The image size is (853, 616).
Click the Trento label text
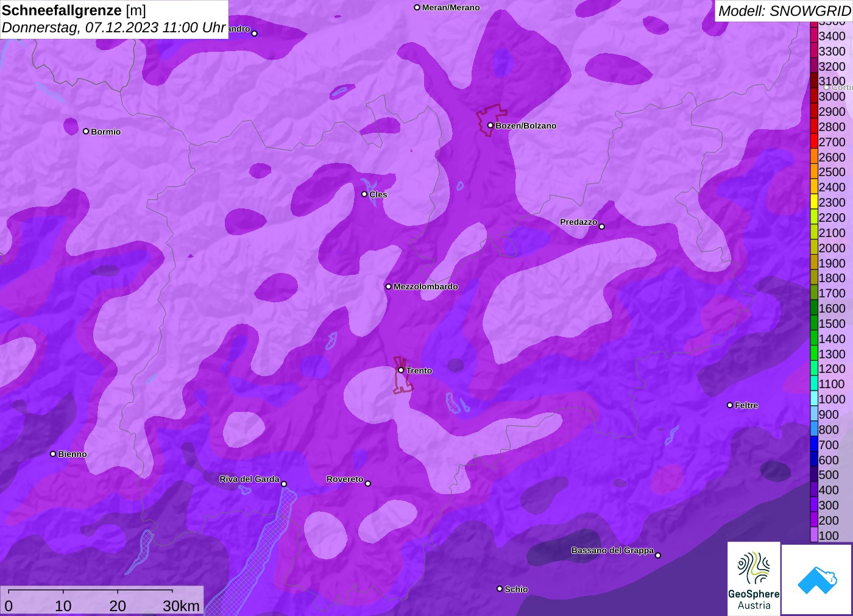coord(419,370)
